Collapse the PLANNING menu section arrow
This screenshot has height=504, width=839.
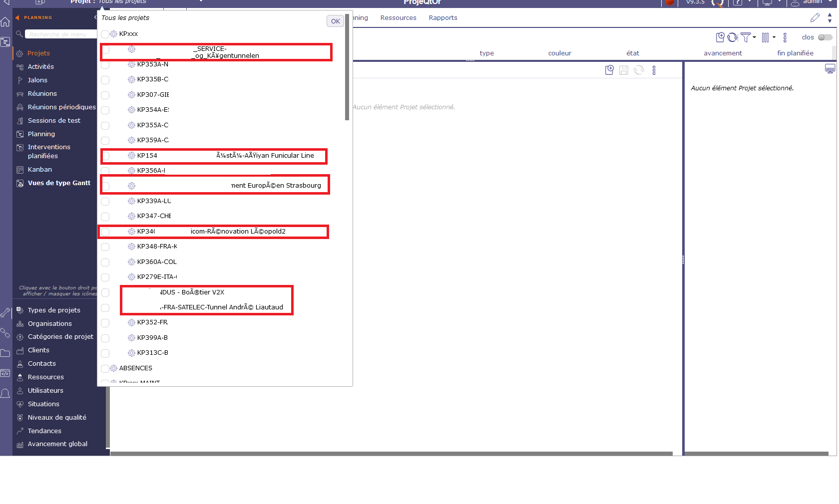pyautogui.click(x=17, y=17)
